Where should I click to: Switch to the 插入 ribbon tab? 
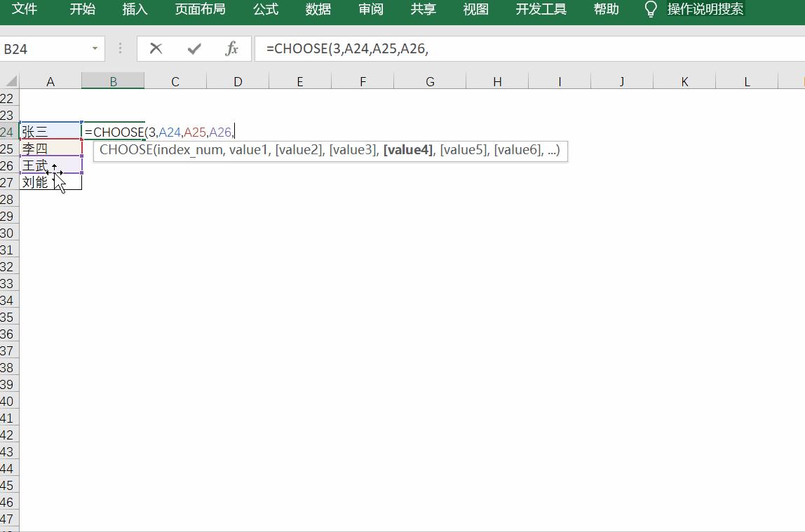[x=134, y=9]
